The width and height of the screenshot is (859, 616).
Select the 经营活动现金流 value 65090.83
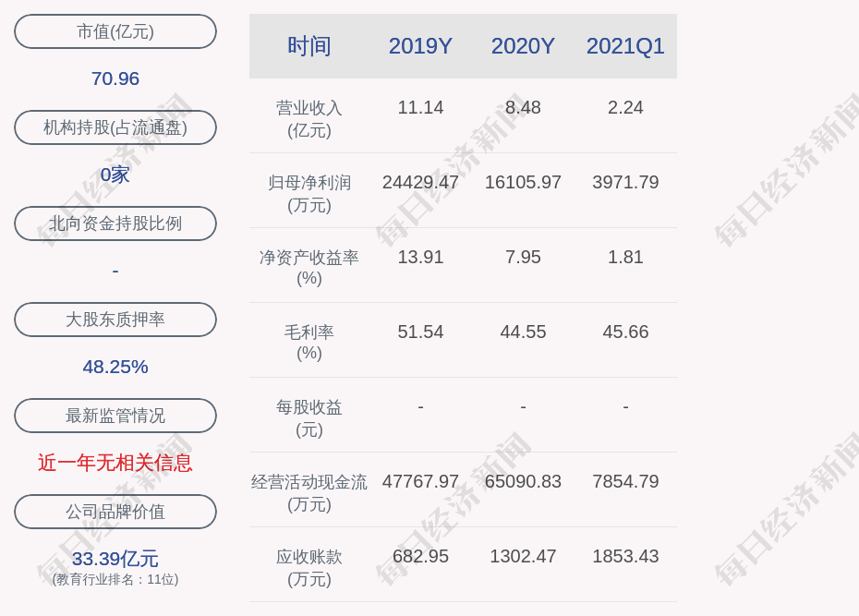click(x=523, y=481)
